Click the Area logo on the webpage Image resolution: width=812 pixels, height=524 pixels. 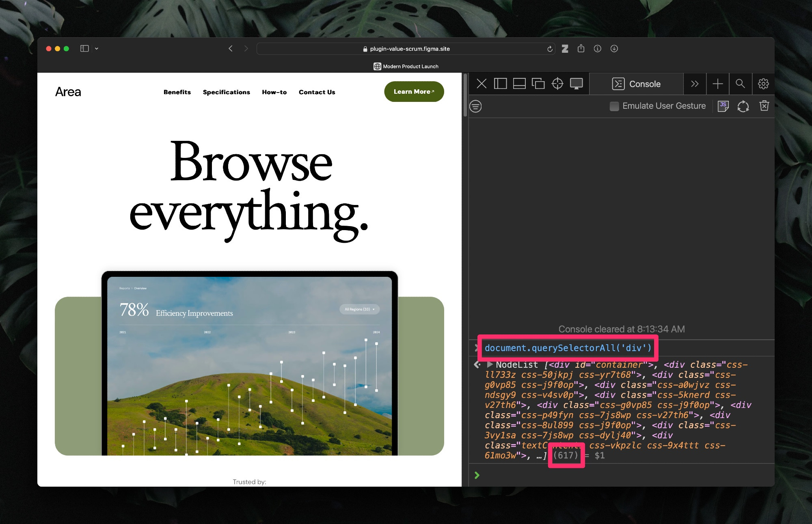point(68,92)
